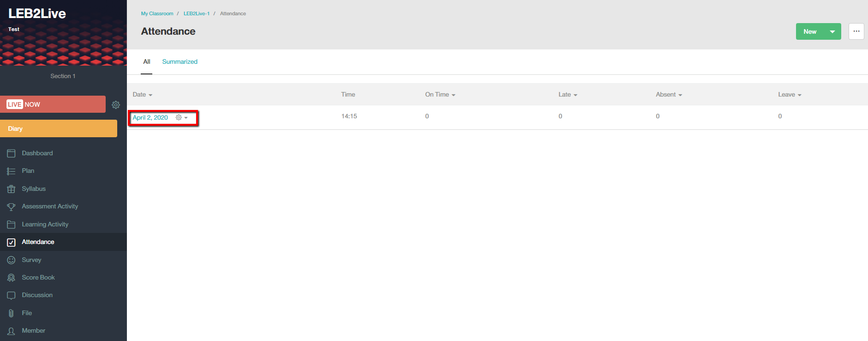The width and height of the screenshot is (868, 341).
Task: Open the Diary button
Action: [59, 129]
